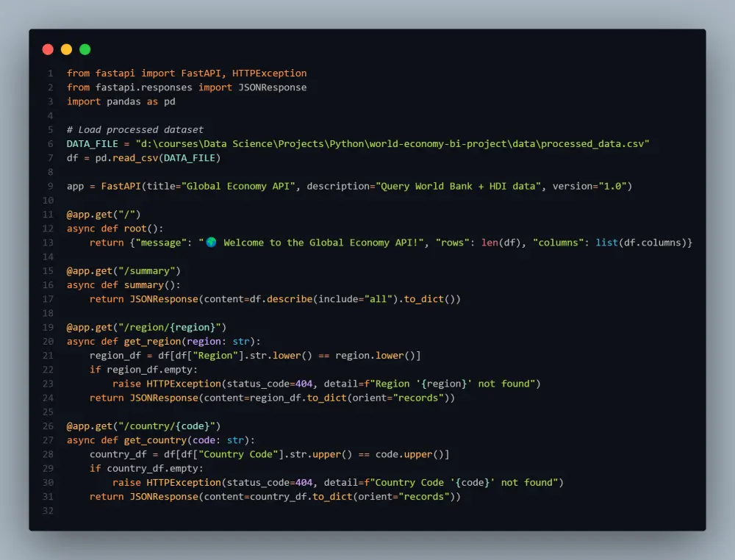Click 'JSONResponse' on the import line 2
The width and height of the screenshot is (735, 560).
click(273, 87)
